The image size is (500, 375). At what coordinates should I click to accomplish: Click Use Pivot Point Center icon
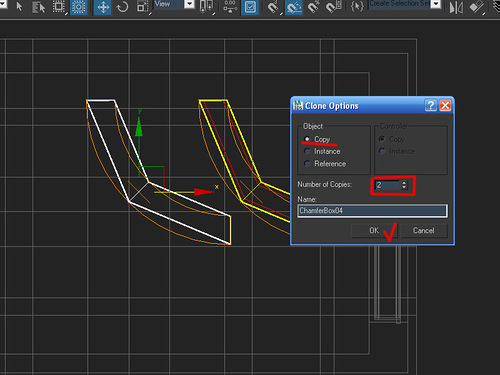[x=206, y=7]
